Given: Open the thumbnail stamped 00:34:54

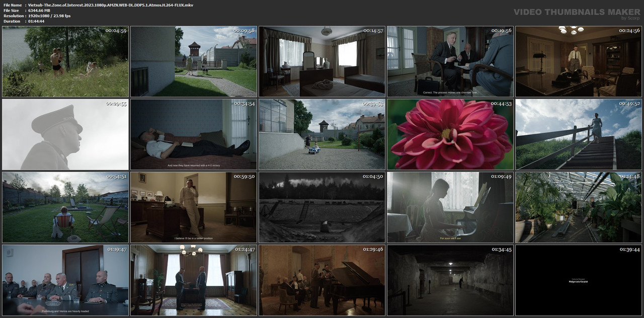Looking at the screenshot, I should [x=194, y=134].
